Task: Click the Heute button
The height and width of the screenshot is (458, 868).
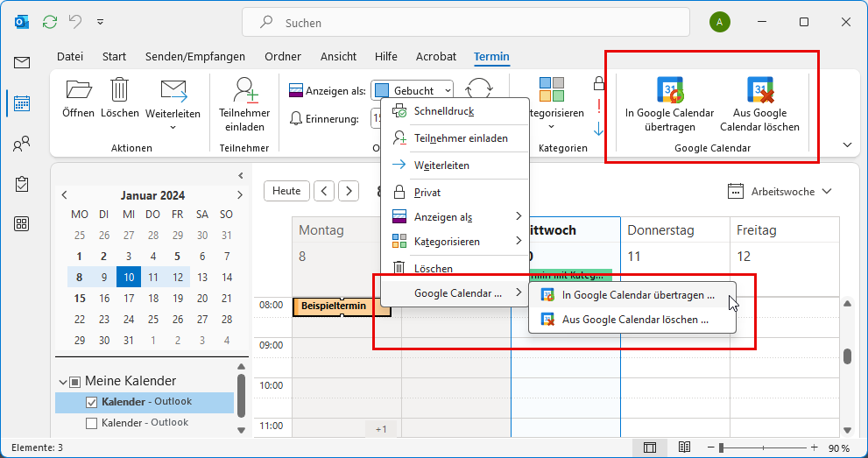Action: click(x=286, y=191)
